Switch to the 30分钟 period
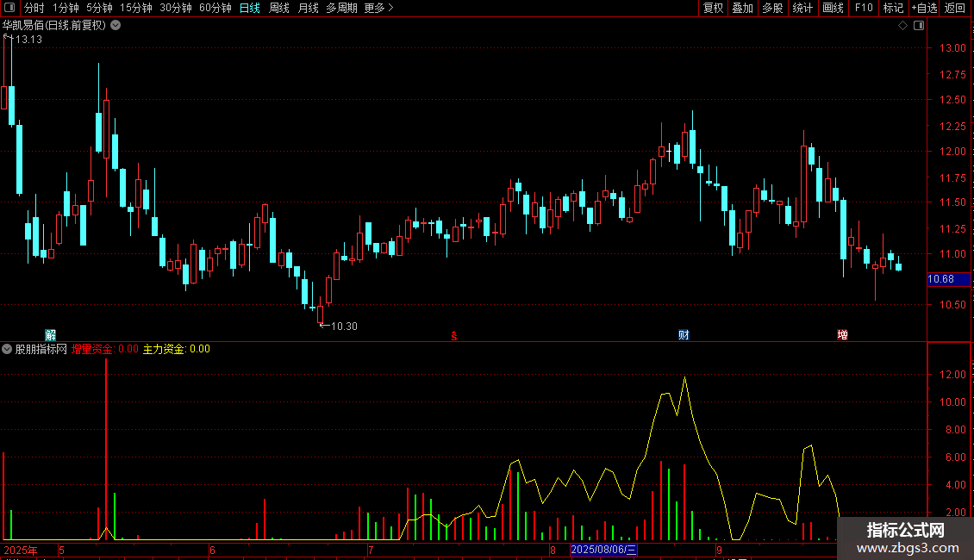The height and width of the screenshot is (560, 974). 176,8
